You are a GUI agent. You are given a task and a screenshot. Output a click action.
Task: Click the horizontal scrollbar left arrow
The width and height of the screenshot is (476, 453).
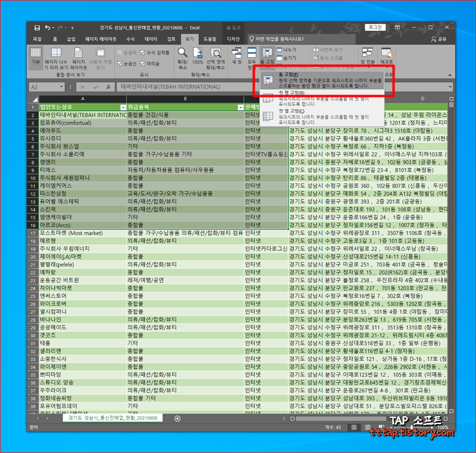292,419
